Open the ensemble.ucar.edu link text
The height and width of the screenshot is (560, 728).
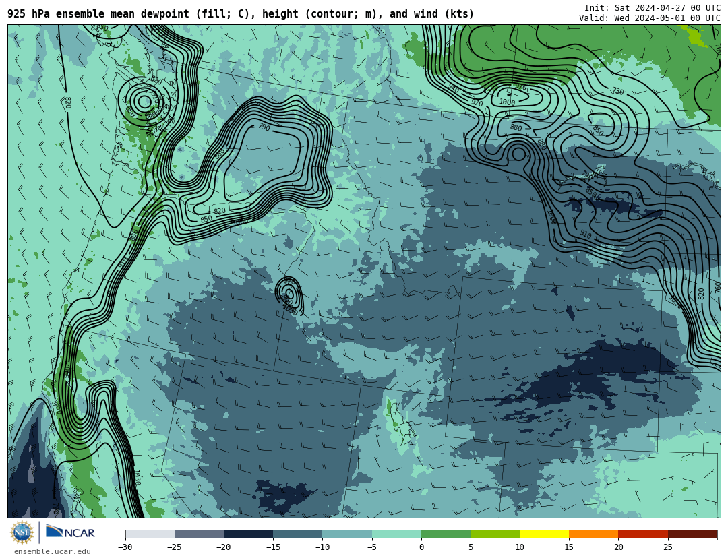53,552
